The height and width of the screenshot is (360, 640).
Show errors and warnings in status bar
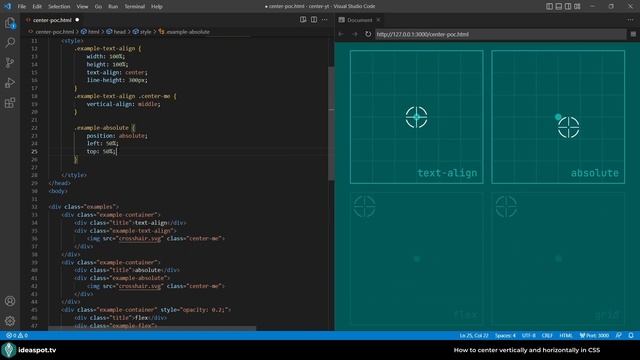coord(17,336)
